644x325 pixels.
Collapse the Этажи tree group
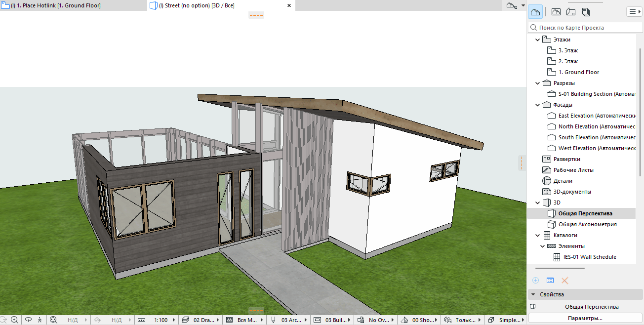pos(538,40)
